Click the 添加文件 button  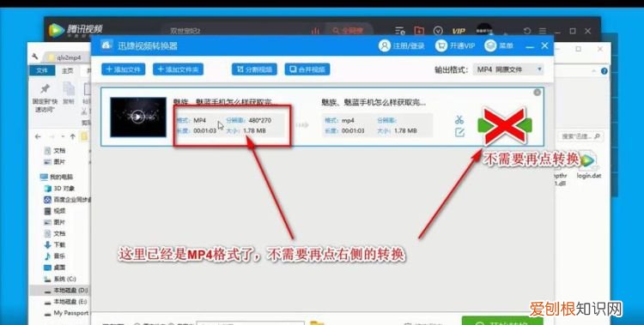[x=123, y=69]
